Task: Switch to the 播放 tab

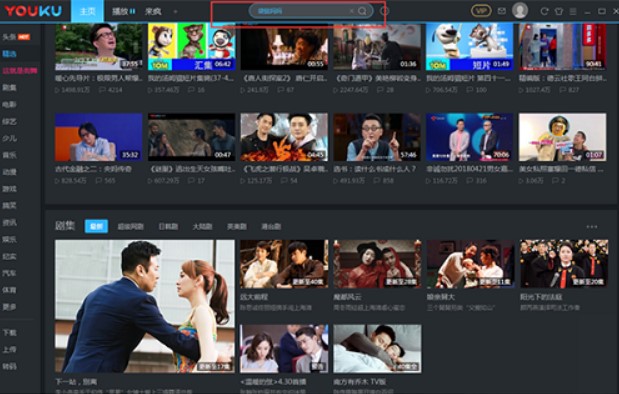Action: pos(123,11)
